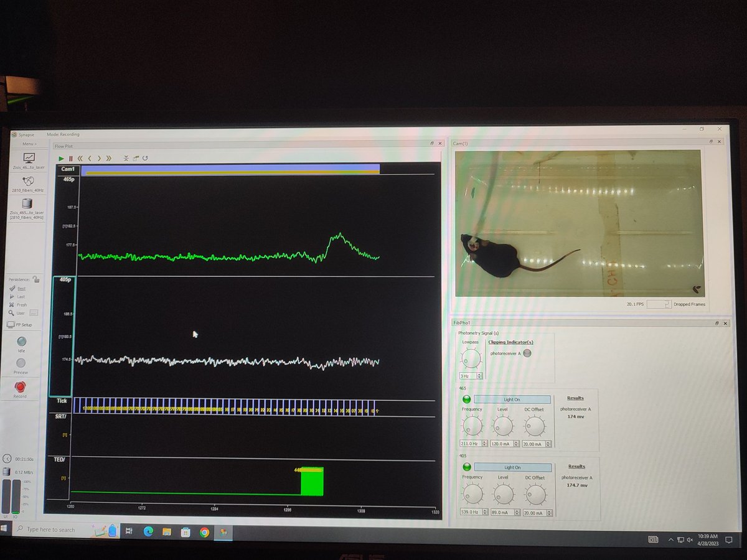Adjust the 465 DC Offset knob

click(534, 426)
